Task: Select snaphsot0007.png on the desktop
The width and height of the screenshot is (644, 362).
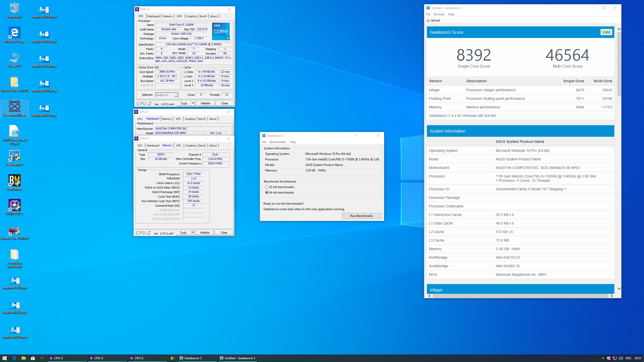Action: click(x=44, y=86)
